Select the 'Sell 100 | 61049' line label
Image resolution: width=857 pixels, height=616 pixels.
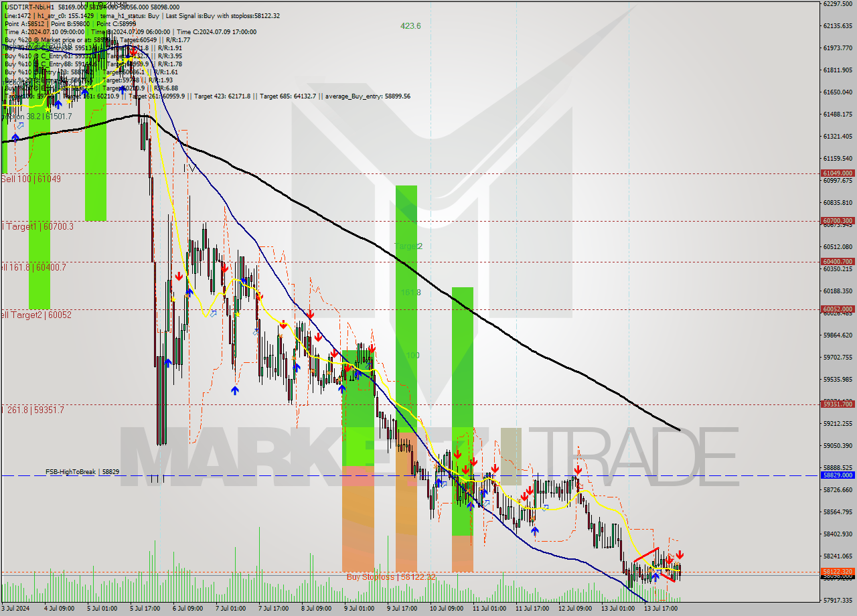tap(31, 179)
